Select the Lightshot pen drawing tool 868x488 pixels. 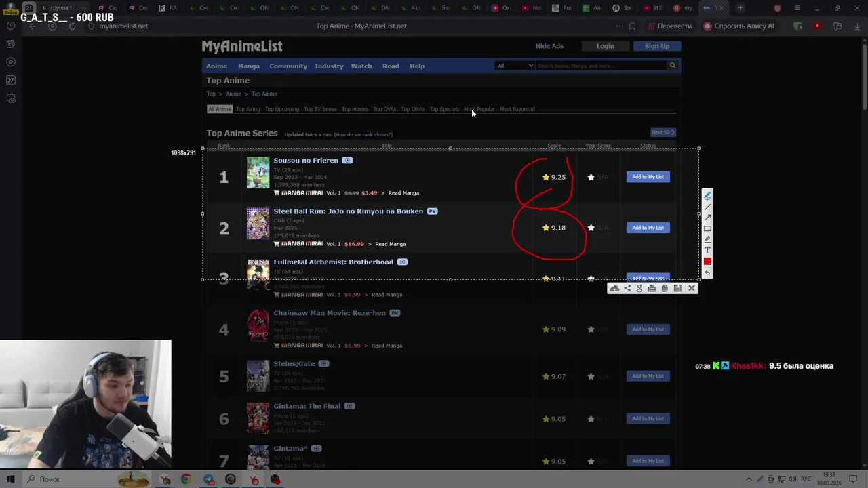707,196
